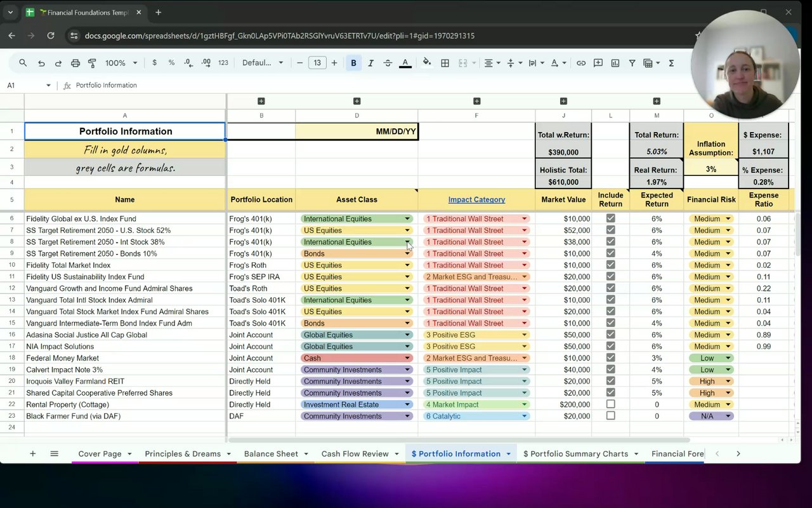This screenshot has width=812, height=508.
Task: Check Include Return for Black Farmer Fund
Action: (610, 416)
